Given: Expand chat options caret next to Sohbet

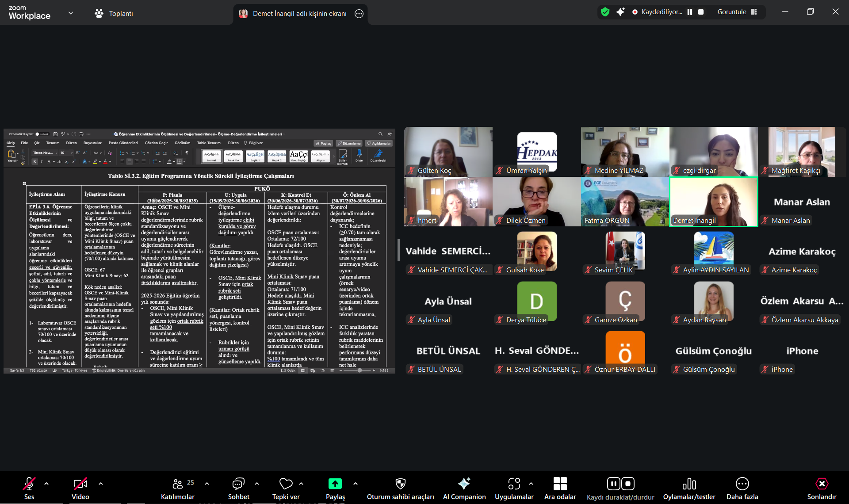Looking at the screenshot, I should coord(257,484).
